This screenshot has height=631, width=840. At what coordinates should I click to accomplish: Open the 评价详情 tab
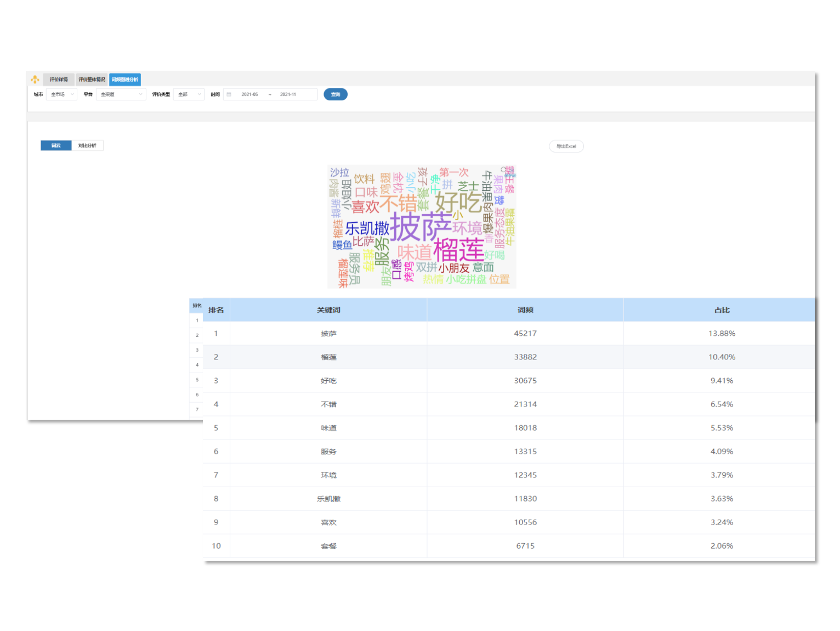(x=59, y=80)
